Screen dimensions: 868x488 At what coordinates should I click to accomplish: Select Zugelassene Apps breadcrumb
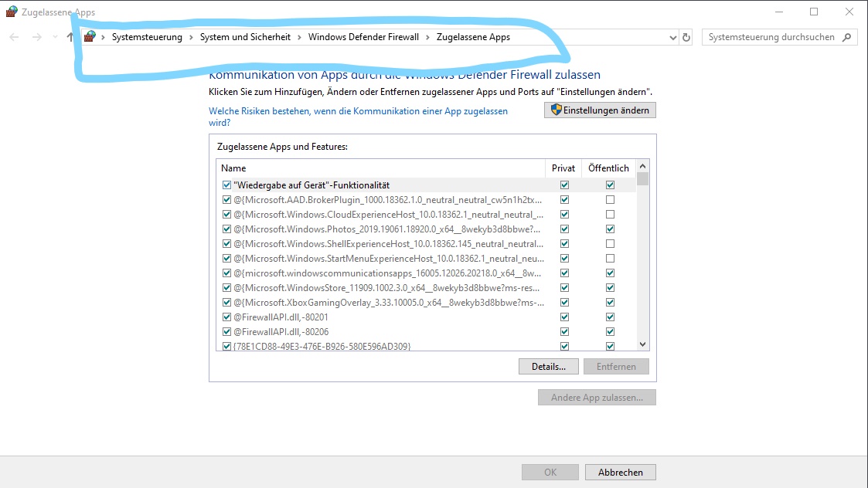point(473,37)
